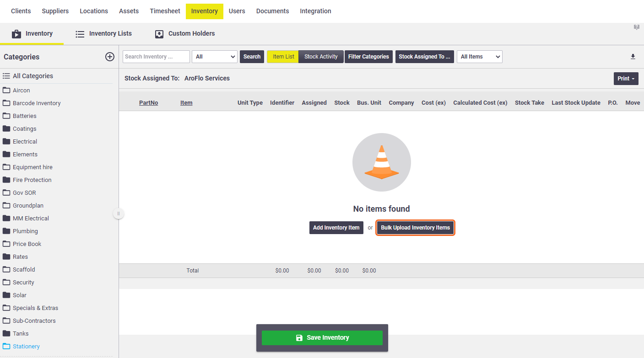Select the Aircon folder icon
Viewport: 644px width, 358px height.
(x=6, y=91)
